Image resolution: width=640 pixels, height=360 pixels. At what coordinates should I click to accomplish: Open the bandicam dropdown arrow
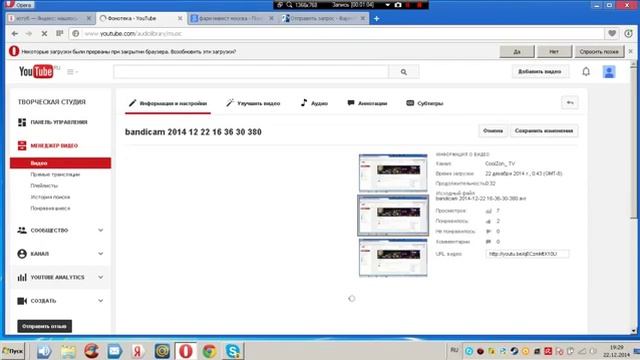pos(387,5)
